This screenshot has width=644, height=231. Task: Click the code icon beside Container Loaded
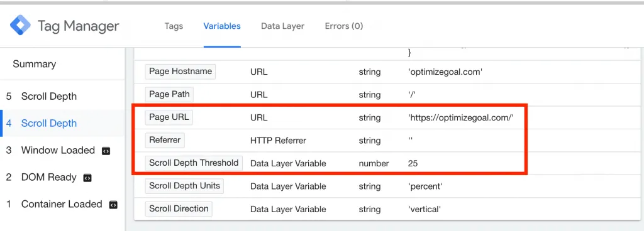[x=113, y=205]
